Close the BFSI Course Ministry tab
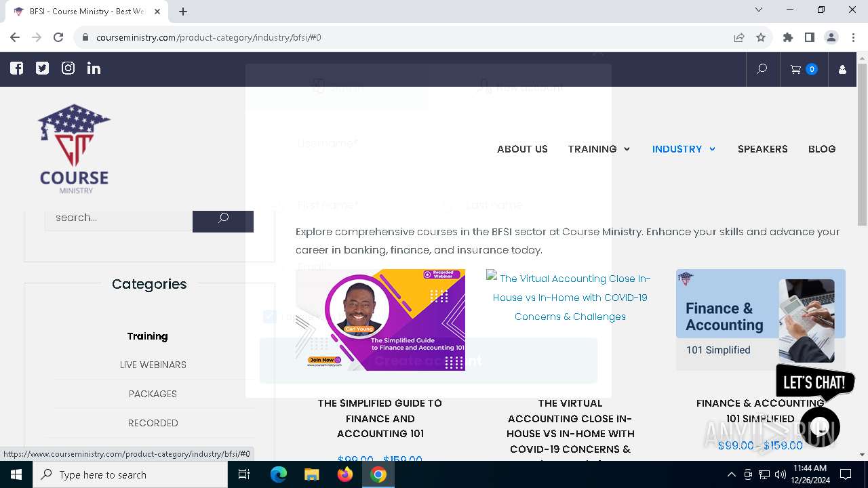Viewport: 868px width, 488px height. coord(157,11)
